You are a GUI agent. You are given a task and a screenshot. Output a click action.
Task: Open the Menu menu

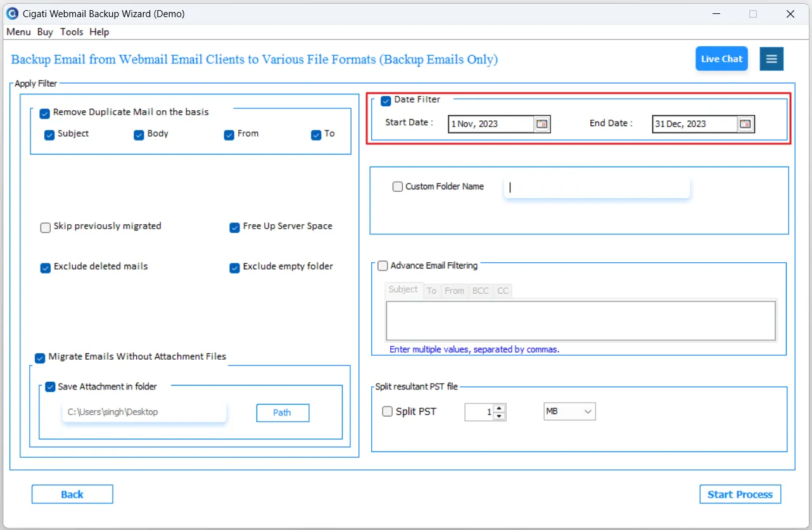point(18,32)
